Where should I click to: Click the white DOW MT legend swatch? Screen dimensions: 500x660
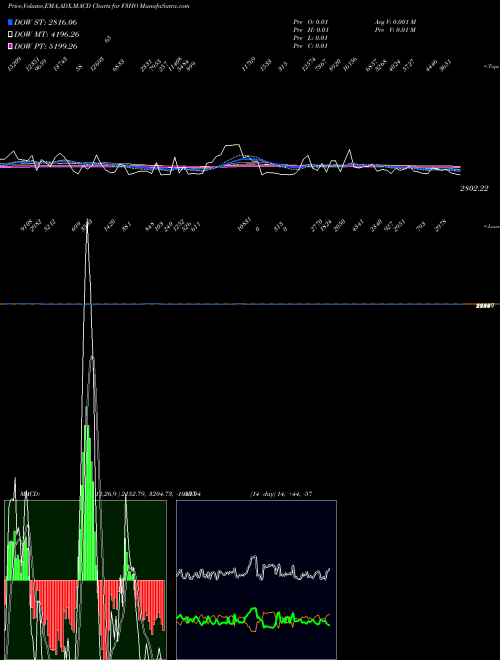pos(10,35)
